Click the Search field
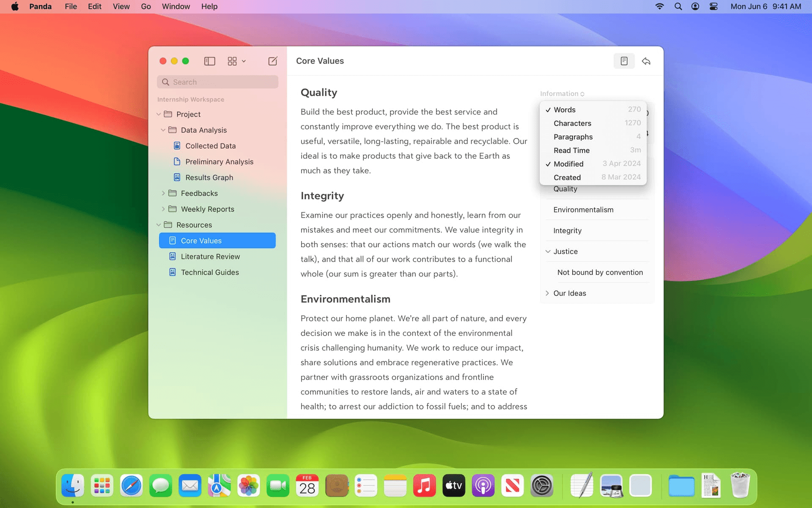 point(218,82)
